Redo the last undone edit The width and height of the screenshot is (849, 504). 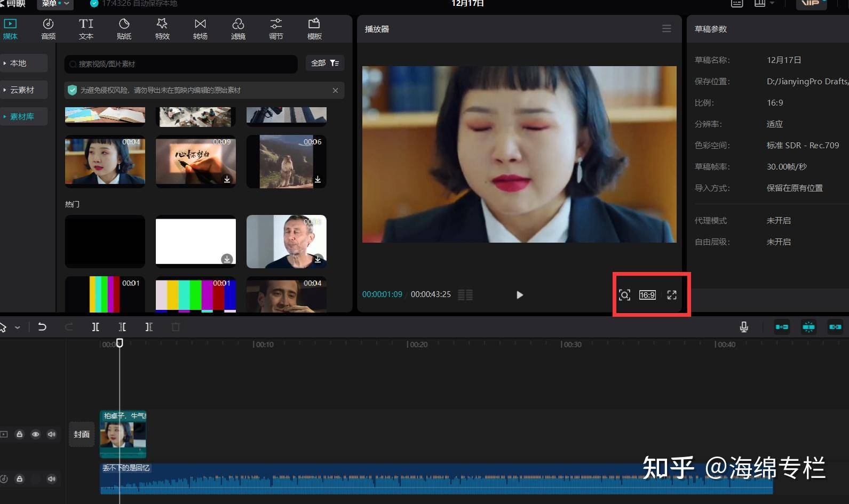click(x=69, y=327)
